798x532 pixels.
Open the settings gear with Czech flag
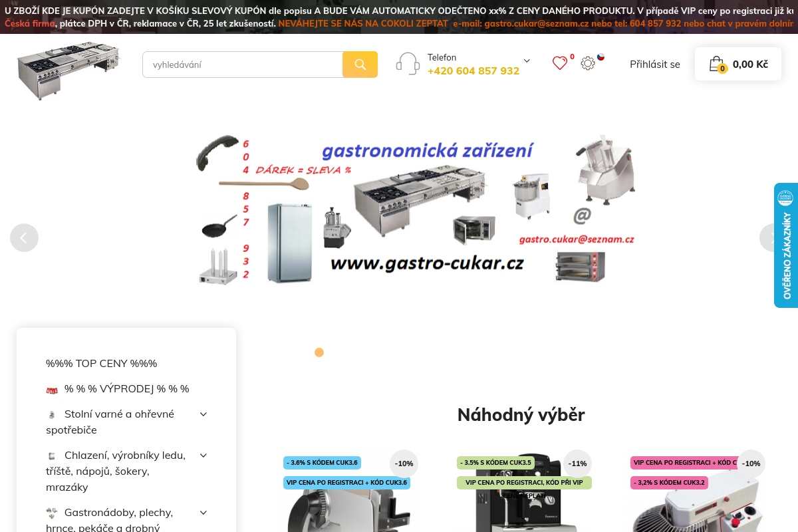tap(588, 63)
